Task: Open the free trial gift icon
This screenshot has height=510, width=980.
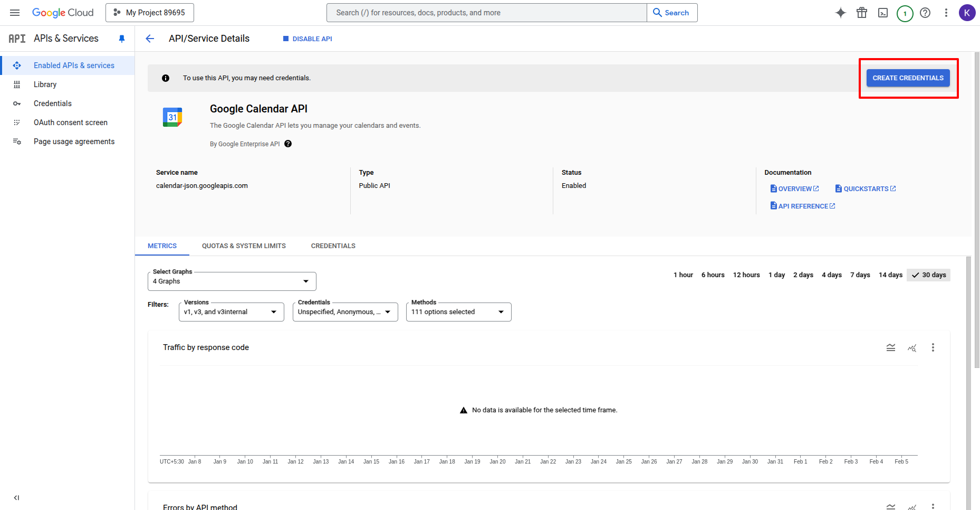Action: coord(862,13)
